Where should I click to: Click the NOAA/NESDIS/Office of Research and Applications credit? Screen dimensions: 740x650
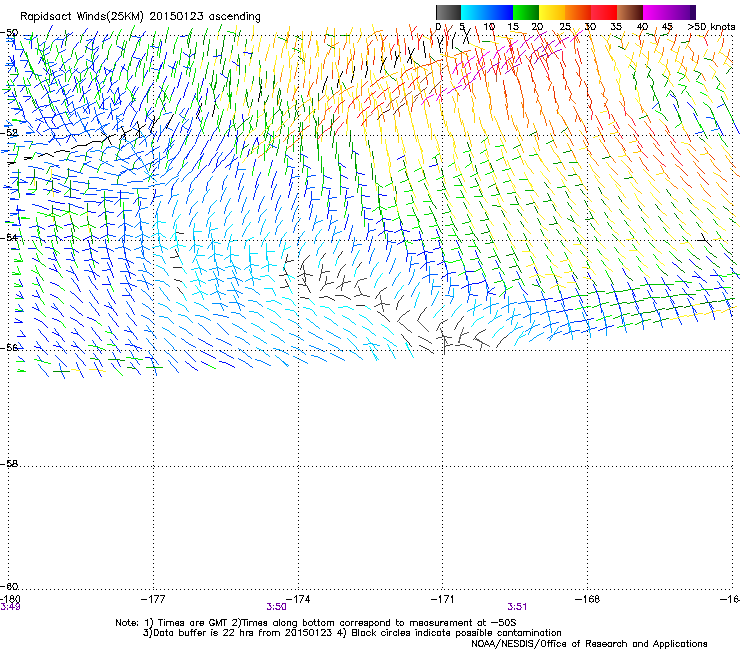click(589, 643)
